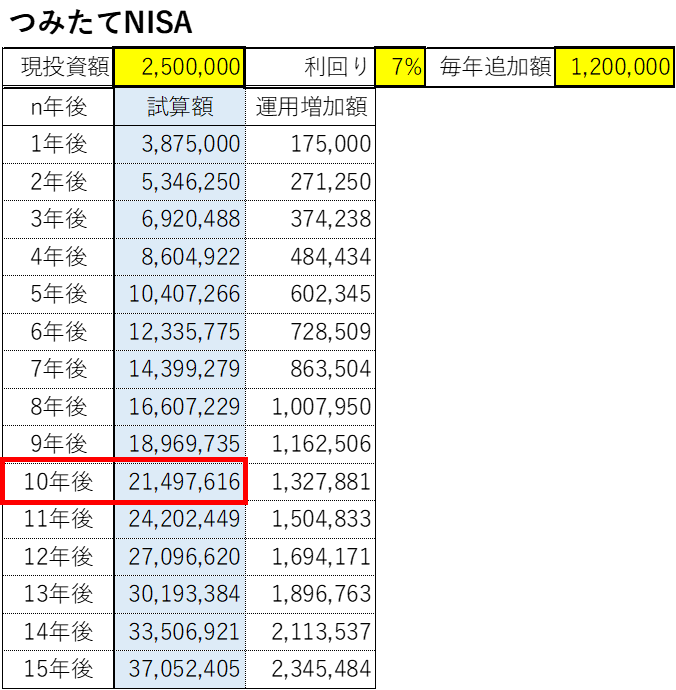Click the 21,497,616 cell
676x690 pixels.
tap(180, 482)
